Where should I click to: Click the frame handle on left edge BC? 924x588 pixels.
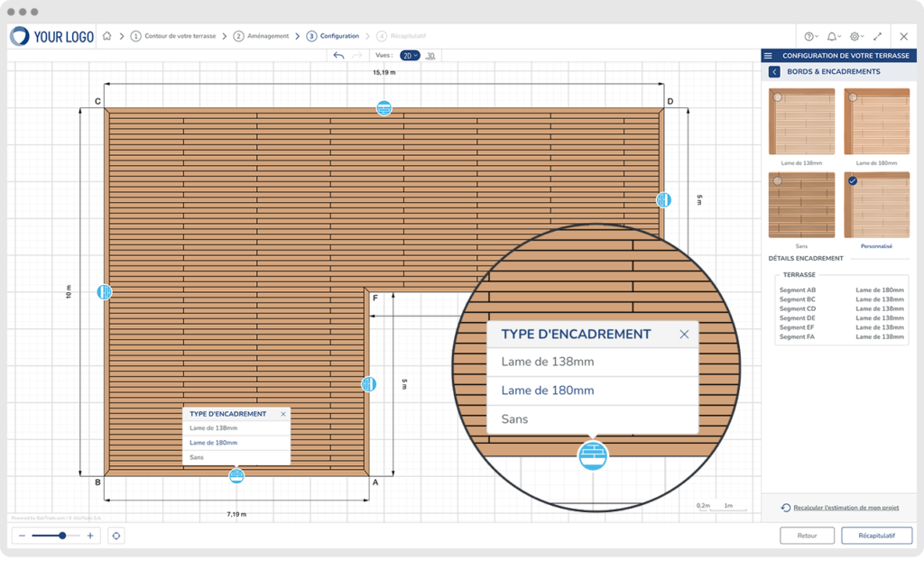point(105,291)
